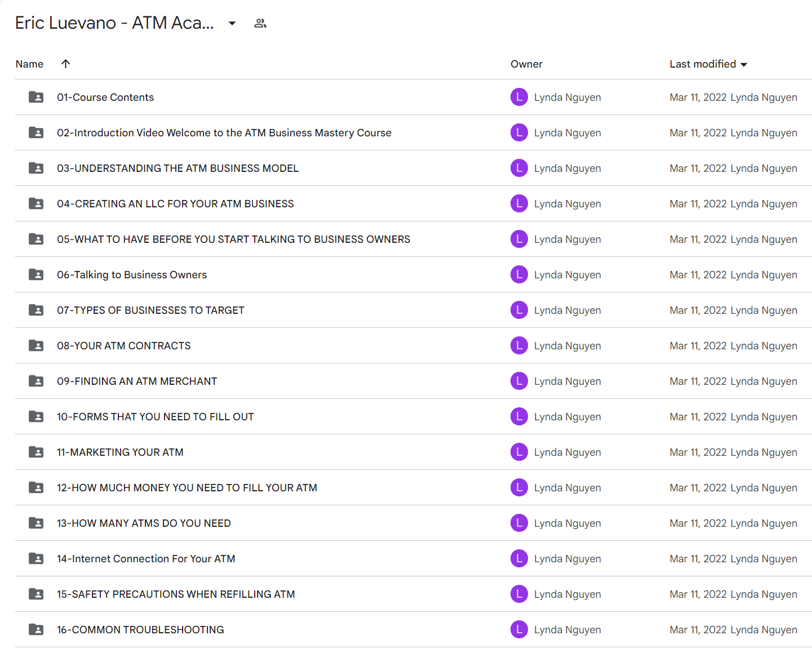Image resolution: width=812 pixels, height=653 pixels.
Task: Open the shared users icon beside folder title
Action: pos(260,23)
